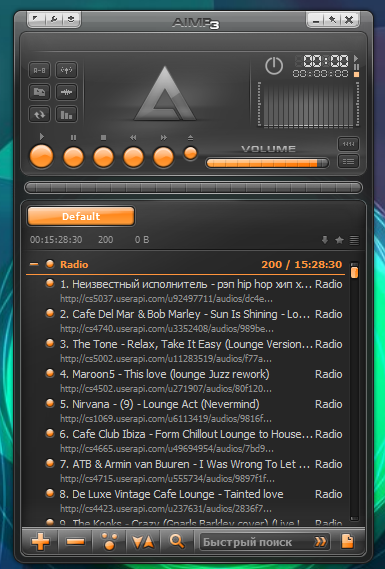The image size is (385, 569).
Task: Click the 00:00 time display
Action: coord(325,61)
